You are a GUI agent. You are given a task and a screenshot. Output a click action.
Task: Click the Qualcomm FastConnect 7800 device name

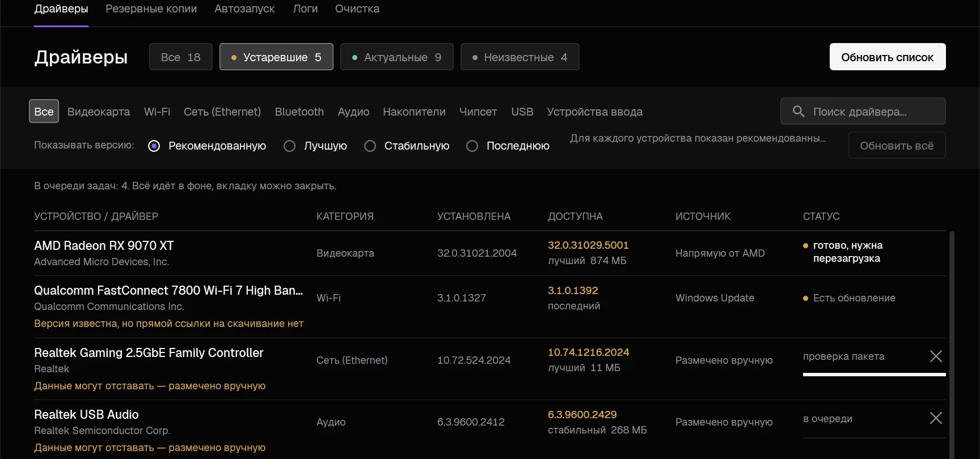point(168,290)
